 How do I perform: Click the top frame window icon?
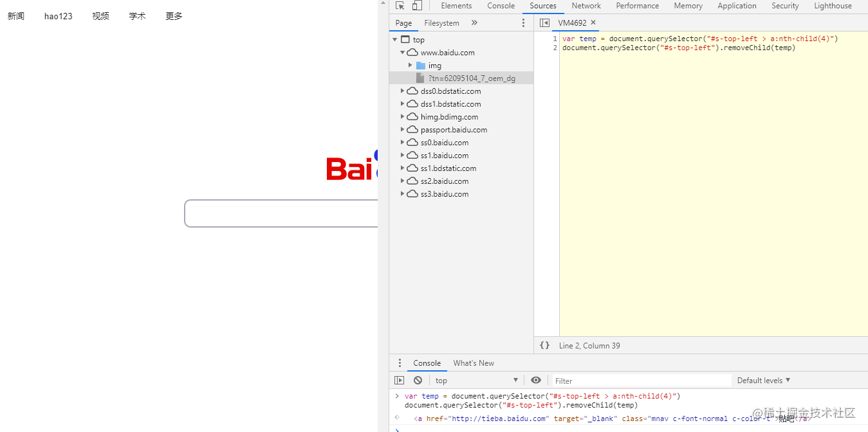tap(405, 40)
